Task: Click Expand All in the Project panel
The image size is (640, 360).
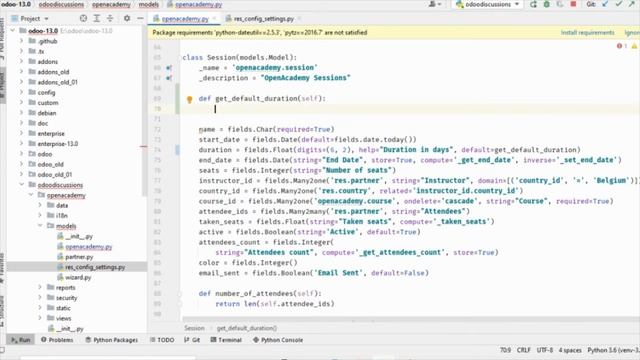Action: point(97,18)
